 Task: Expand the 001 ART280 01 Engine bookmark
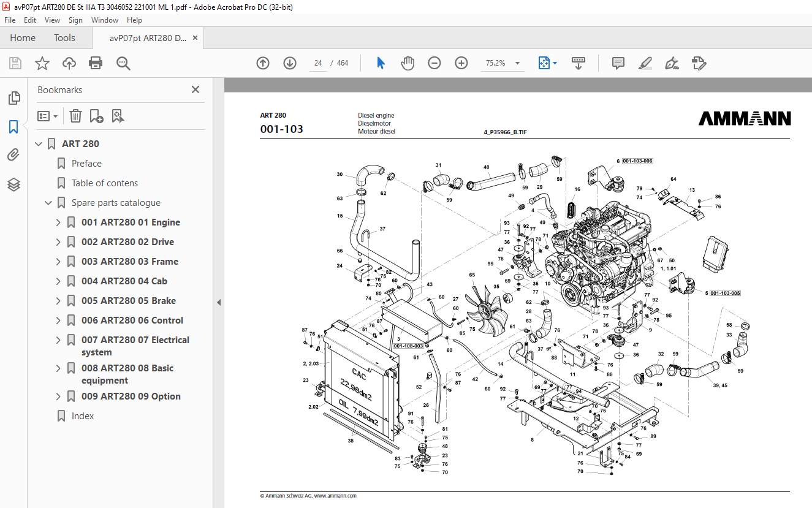coord(58,222)
